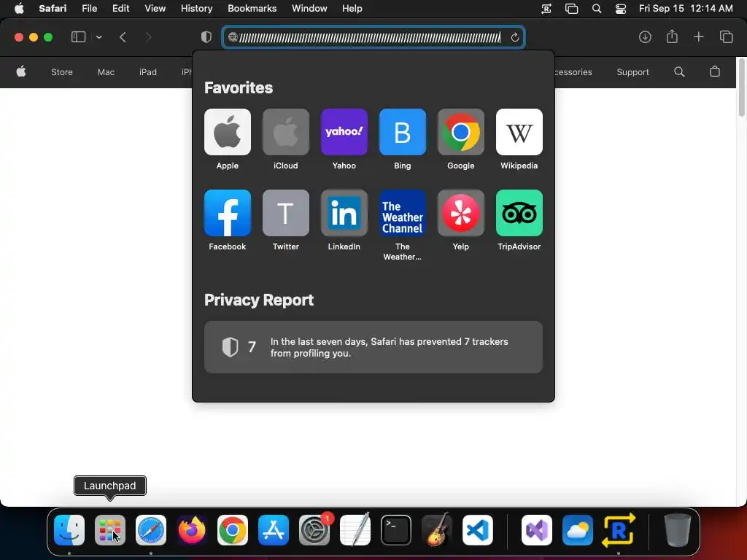747x560 pixels.
Task: Open the Help menu
Action: coord(352,9)
